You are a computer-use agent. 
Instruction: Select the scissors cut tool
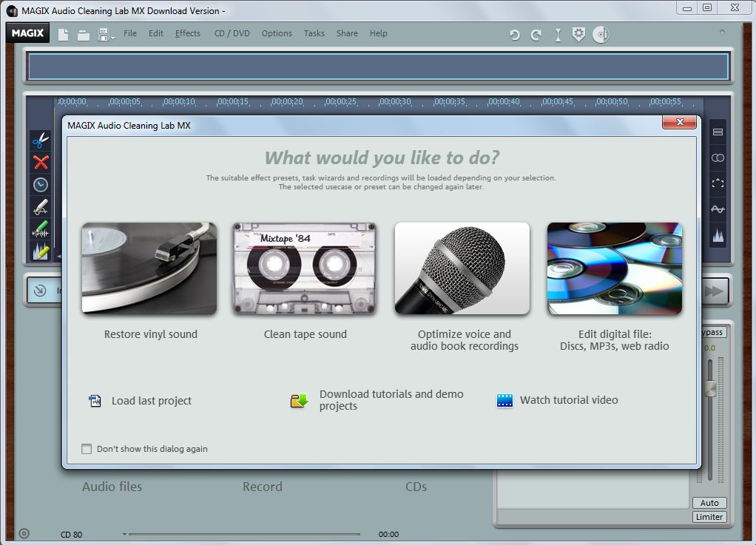click(x=40, y=140)
